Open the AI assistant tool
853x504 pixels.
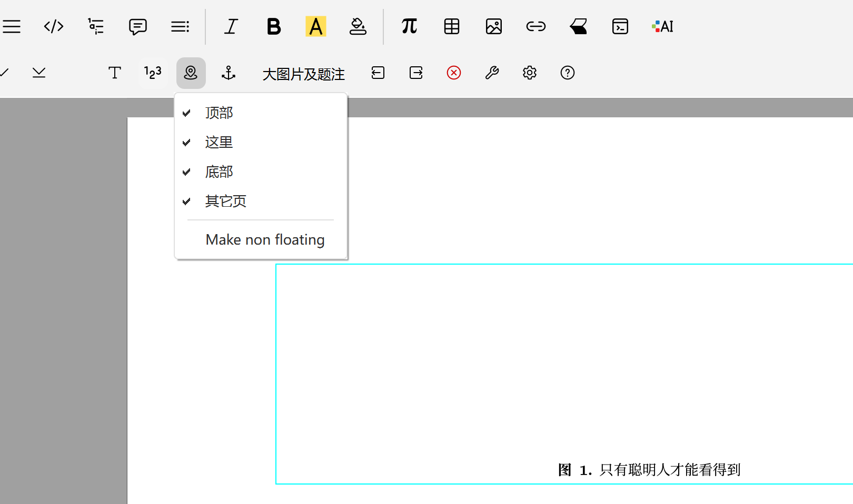click(x=662, y=26)
